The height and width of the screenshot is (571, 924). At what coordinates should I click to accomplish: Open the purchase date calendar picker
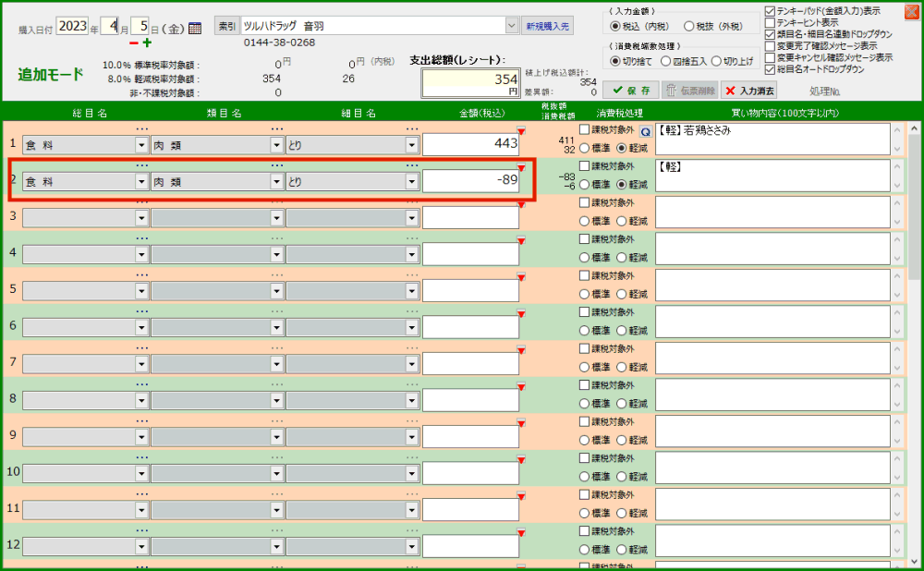coord(195,28)
